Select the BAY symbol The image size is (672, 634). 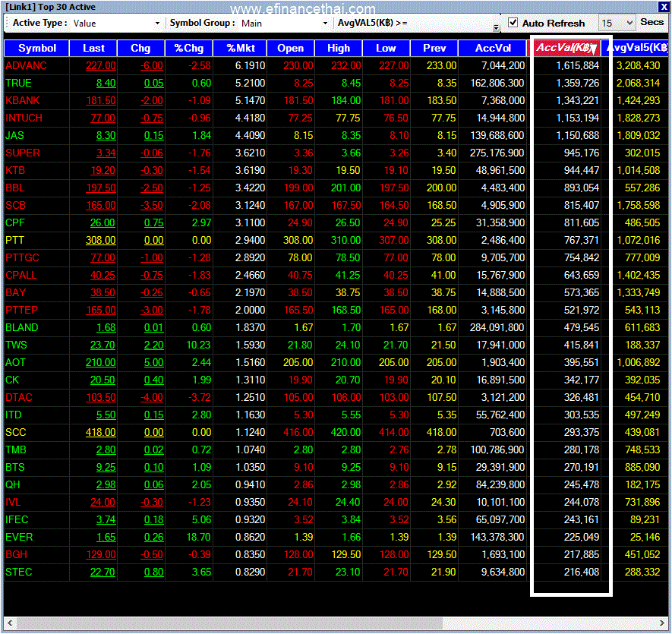[16, 293]
